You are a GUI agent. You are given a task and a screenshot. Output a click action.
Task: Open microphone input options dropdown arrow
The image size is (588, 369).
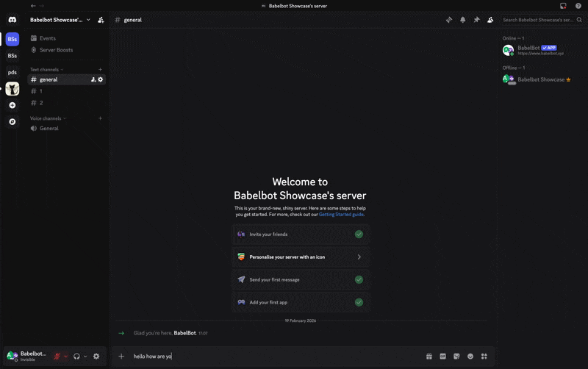point(65,357)
